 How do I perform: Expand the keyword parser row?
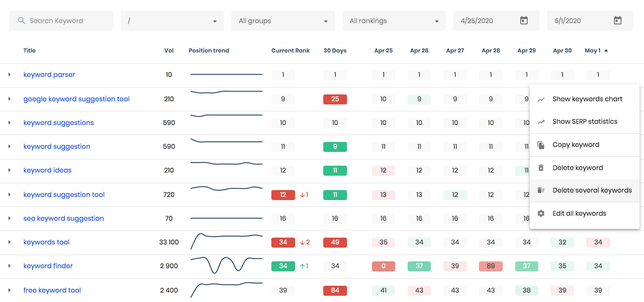coord(9,74)
